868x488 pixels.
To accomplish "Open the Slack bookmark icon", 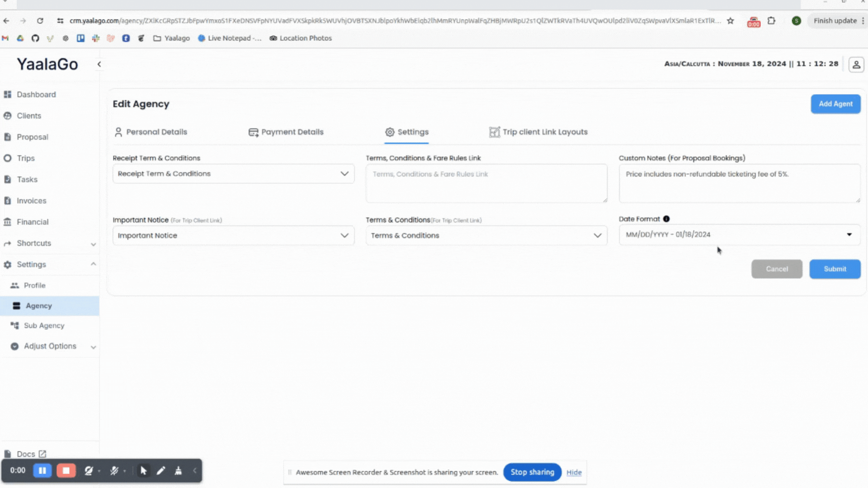I will 95,38.
